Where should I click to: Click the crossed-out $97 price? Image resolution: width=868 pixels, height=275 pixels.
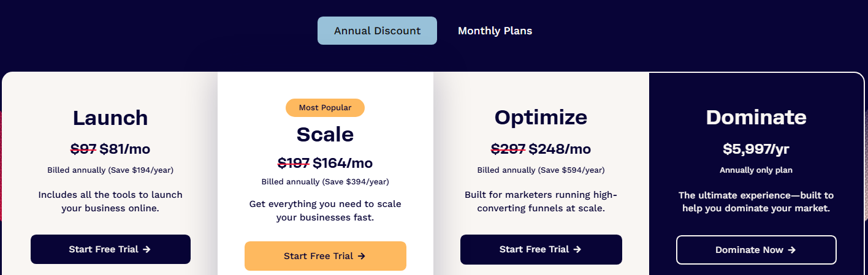(x=83, y=149)
